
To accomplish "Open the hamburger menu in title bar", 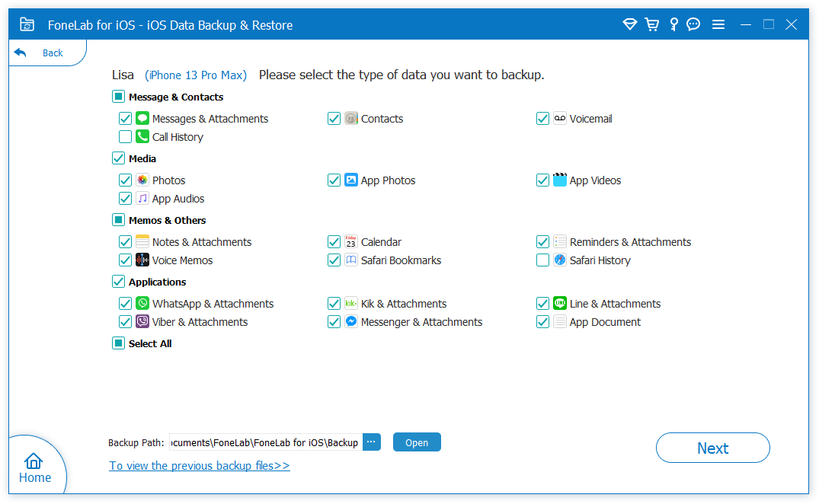I will coord(718,24).
